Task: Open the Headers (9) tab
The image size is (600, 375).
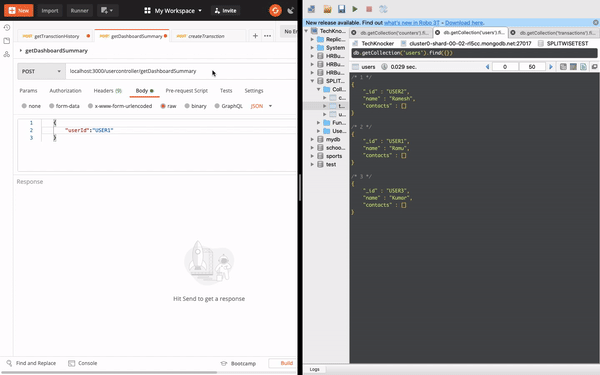Action: [x=108, y=91]
